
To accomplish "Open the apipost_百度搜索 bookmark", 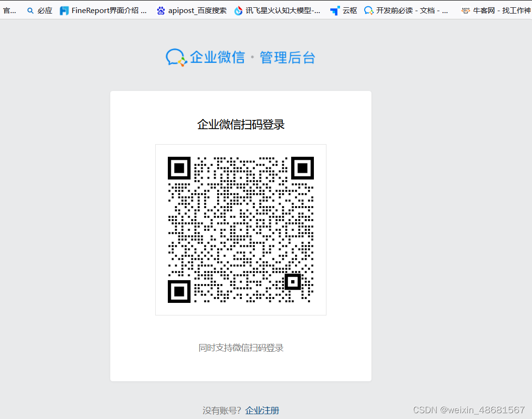I will coord(192,11).
